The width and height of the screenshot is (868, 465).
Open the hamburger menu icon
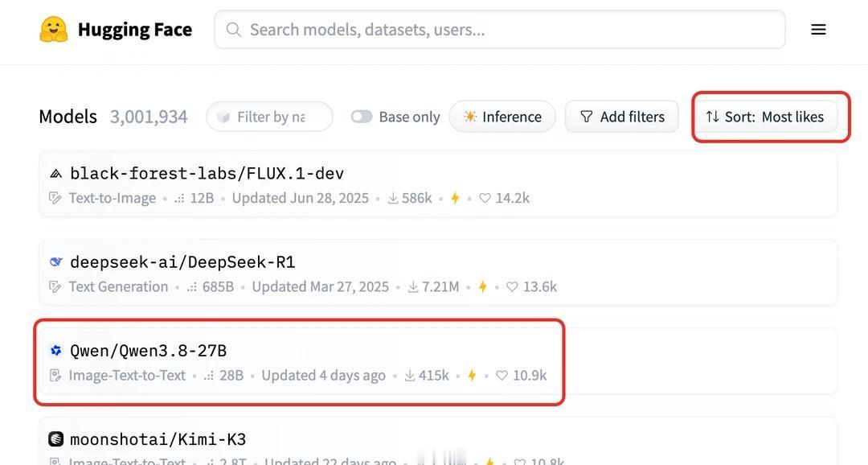pyautogui.click(x=818, y=30)
